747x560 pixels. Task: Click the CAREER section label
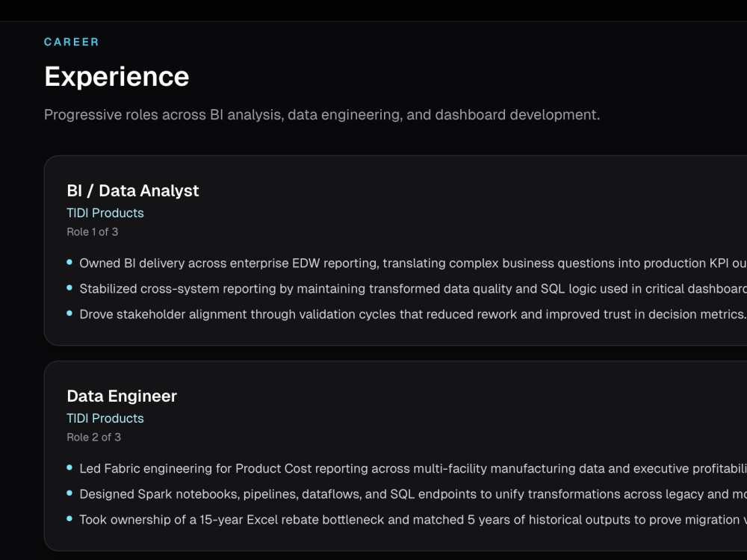[x=72, y=42]
